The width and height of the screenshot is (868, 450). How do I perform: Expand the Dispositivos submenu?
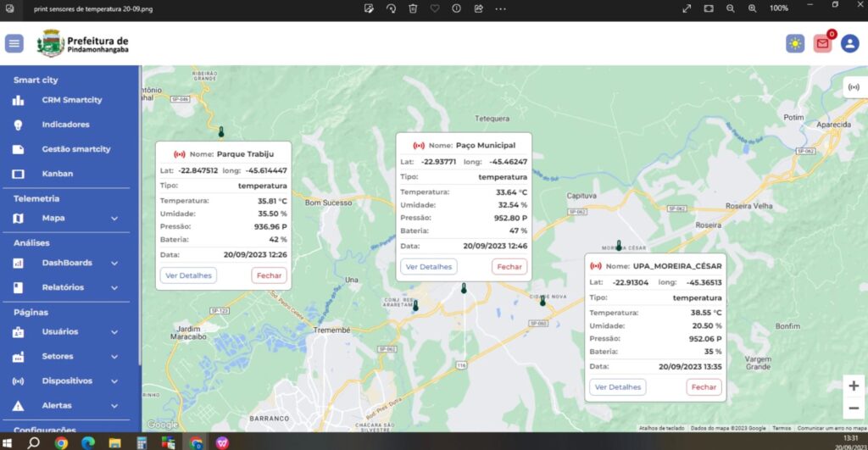click(114, 381)
